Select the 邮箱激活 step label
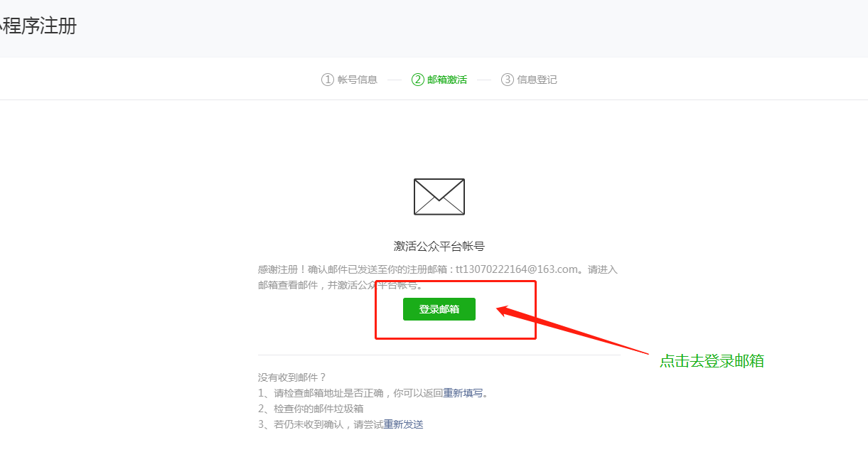The image size is (868, 457). [447, 80]
